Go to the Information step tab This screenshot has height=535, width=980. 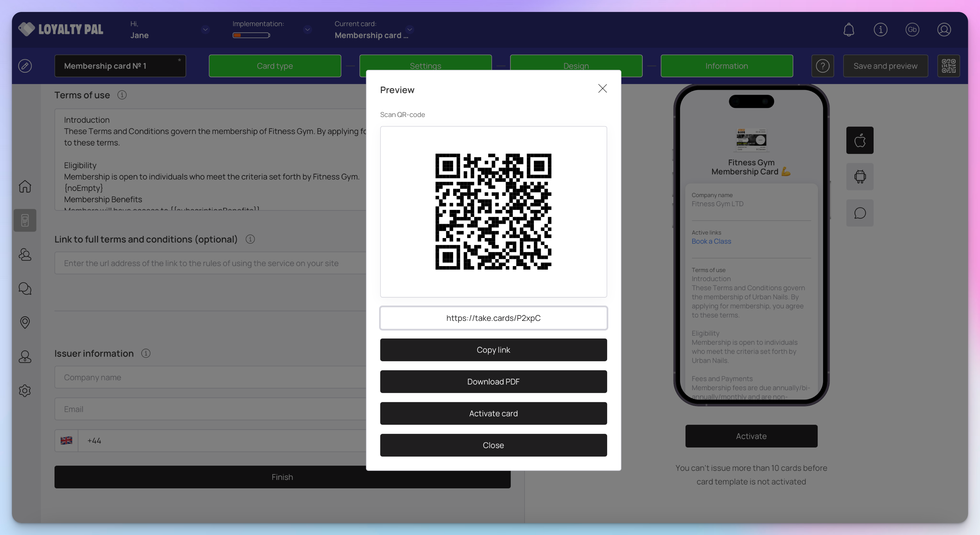pyautogui.click(x=727, y=66)
